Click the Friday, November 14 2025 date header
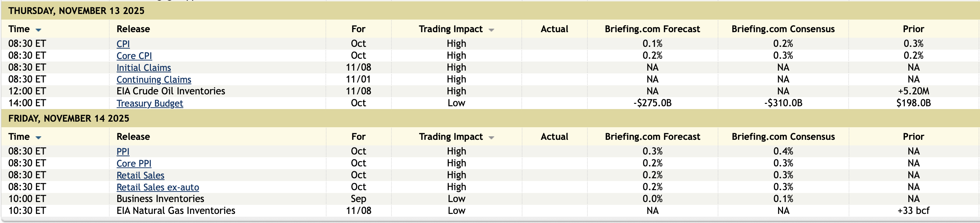This screenshot has width=980, height=223. pos(69,118)
